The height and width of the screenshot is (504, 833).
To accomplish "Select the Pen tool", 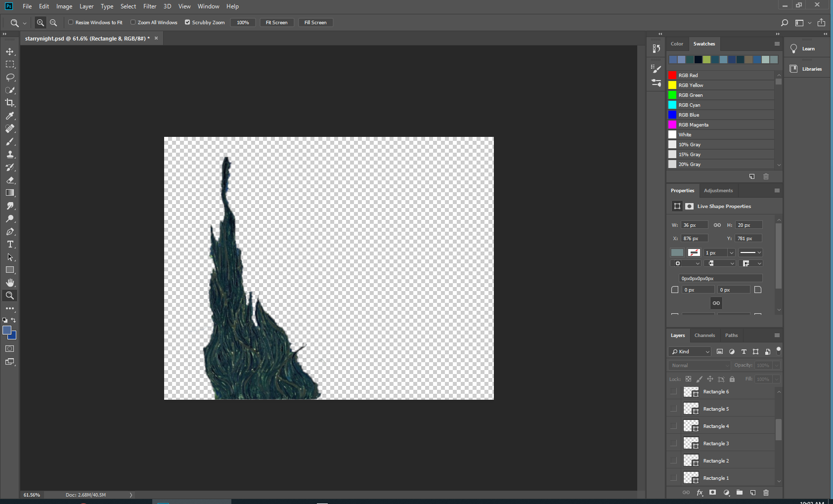I will (10, 231).
